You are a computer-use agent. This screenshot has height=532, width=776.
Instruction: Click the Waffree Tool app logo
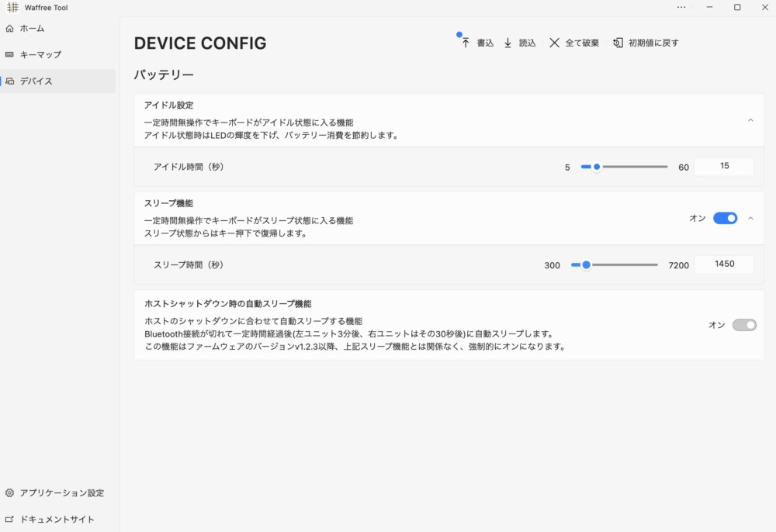(x=12, y=8)
